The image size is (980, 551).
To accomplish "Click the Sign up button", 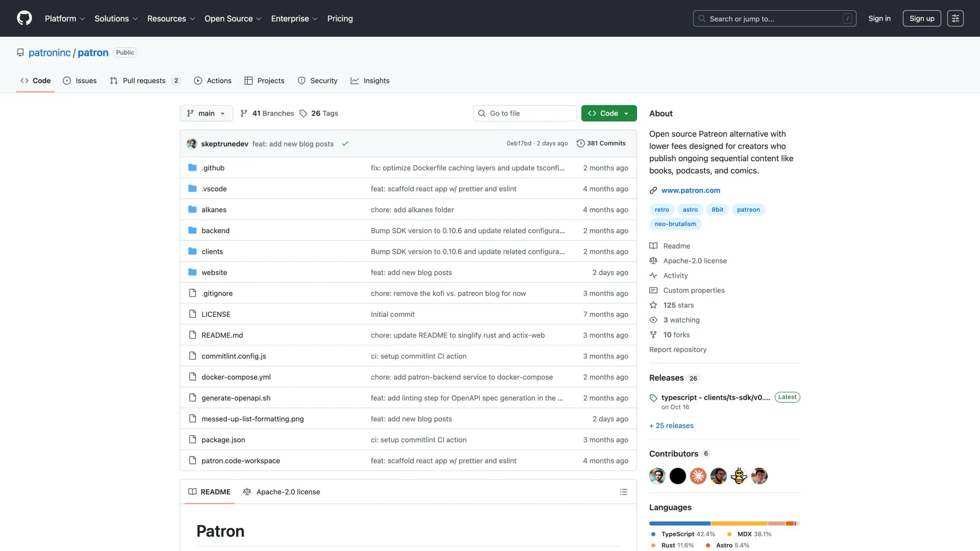I will 922,18.
